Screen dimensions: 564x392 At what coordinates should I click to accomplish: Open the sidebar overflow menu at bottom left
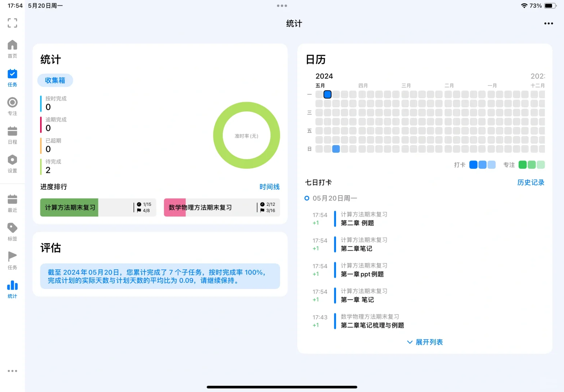click(12, 371)
